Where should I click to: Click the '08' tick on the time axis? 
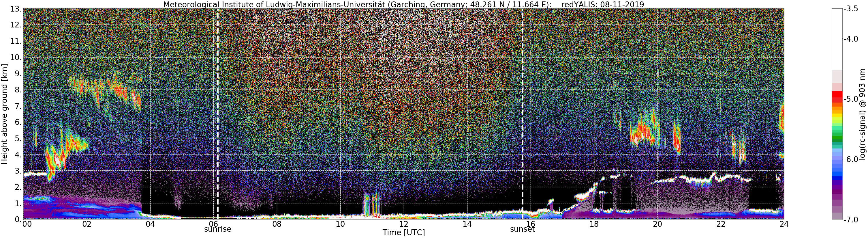click(277, 224)
